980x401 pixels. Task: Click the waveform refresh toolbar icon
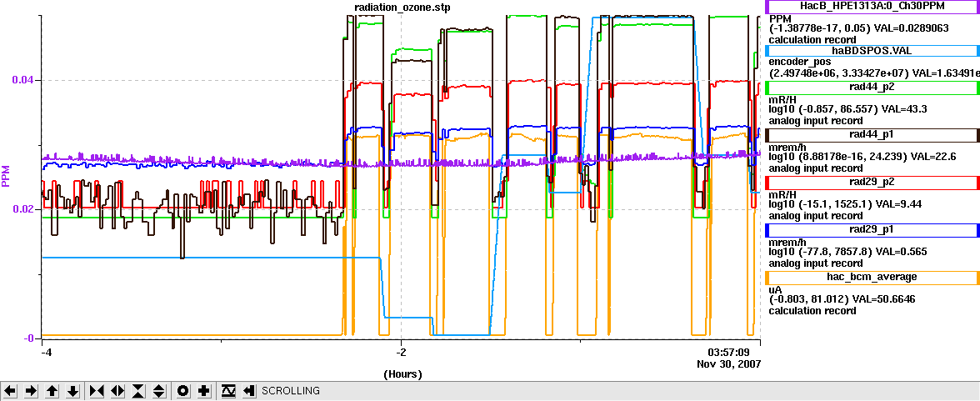228,391
